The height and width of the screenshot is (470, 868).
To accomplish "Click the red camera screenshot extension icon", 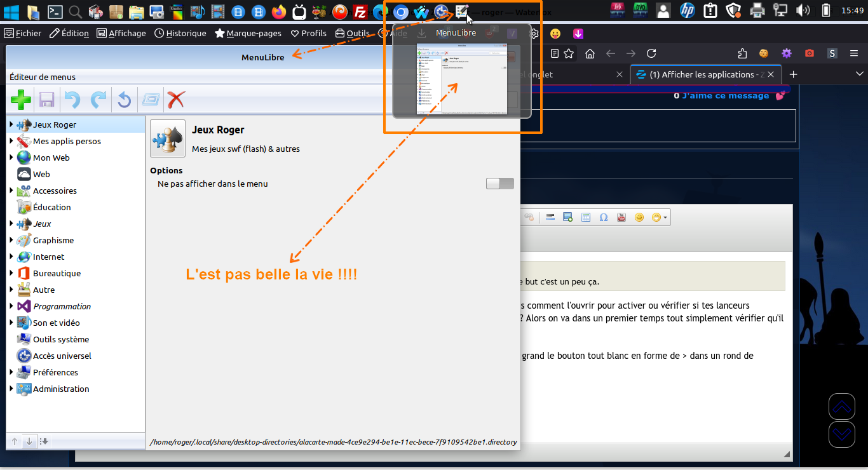I will pos(809,53).
